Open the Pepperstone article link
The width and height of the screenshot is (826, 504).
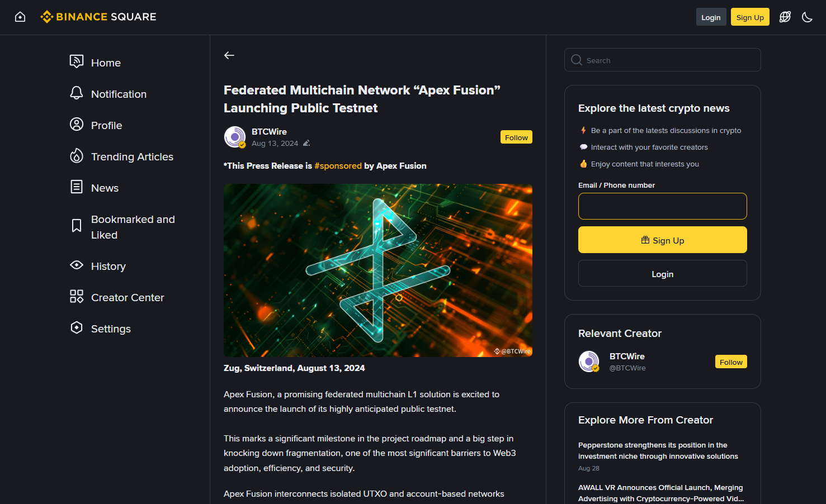658,451
